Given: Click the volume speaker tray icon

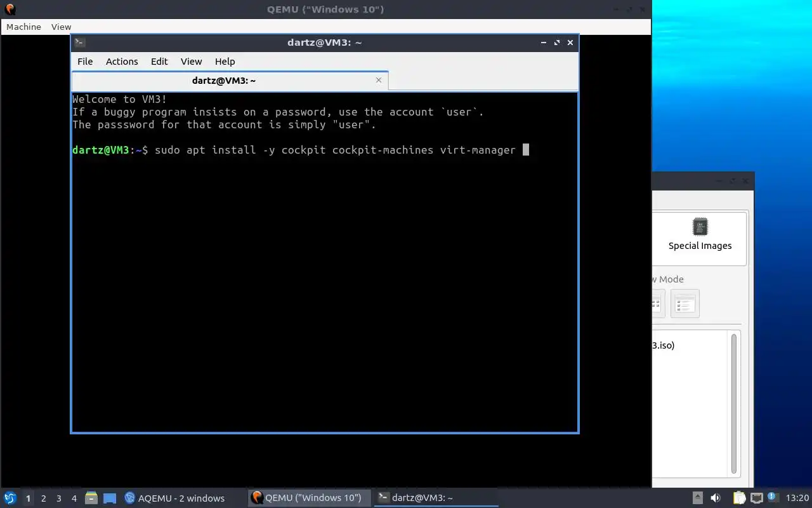Looking at the screenshot, I should (716, 498).
